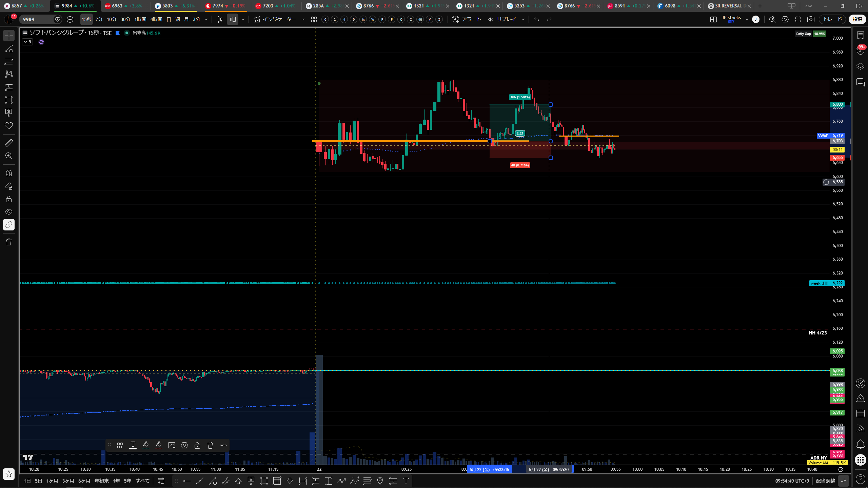Image resolution: width=868 pixels, height=488 pixels.
Task: Open the インジケーター dropdown arrow
Action: 303,19
